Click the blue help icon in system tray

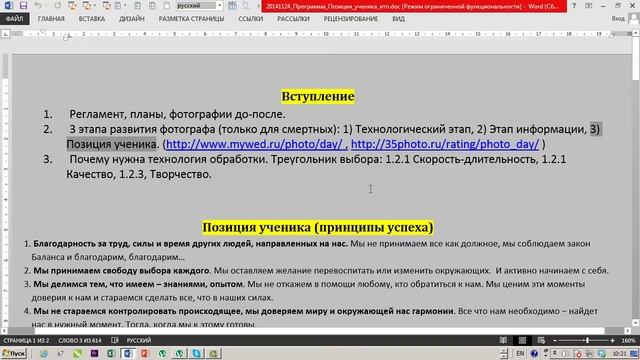(534, 353)
